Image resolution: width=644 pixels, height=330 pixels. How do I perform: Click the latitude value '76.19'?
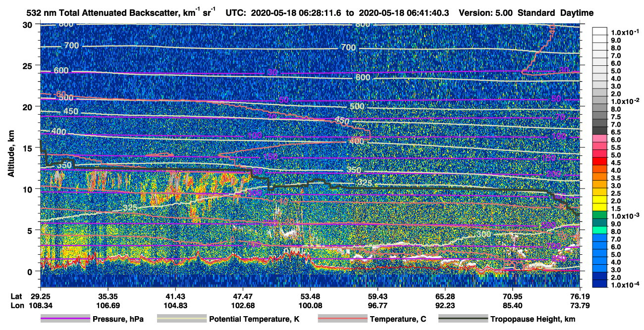pyautogui.click(x=580, y=296)
